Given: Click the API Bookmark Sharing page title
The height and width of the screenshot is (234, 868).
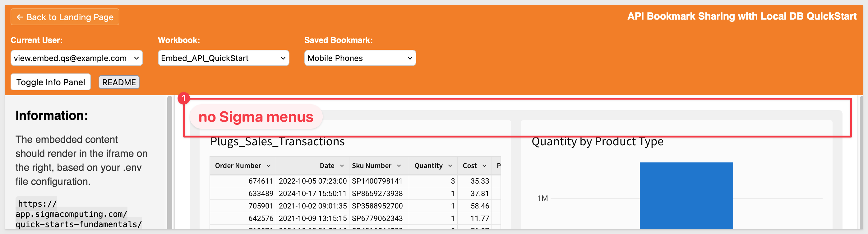Looking at the screenshot, I should coord(742,16).
